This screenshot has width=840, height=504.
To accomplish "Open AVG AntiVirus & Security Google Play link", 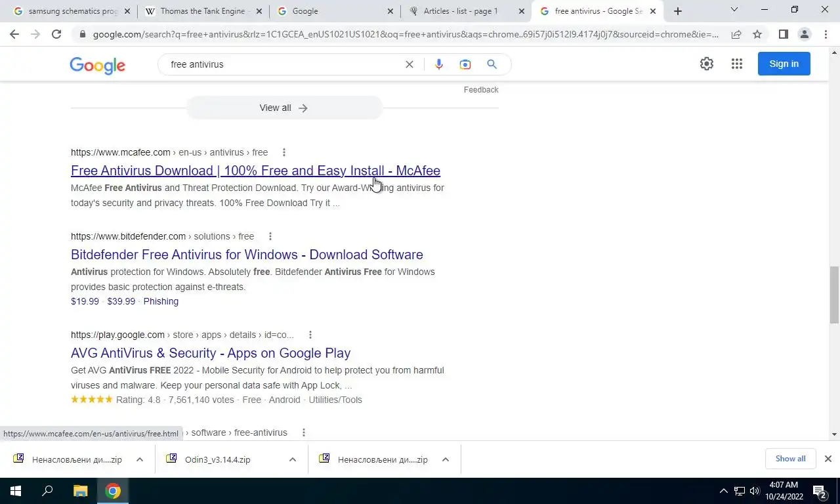I will click(211, 353).
